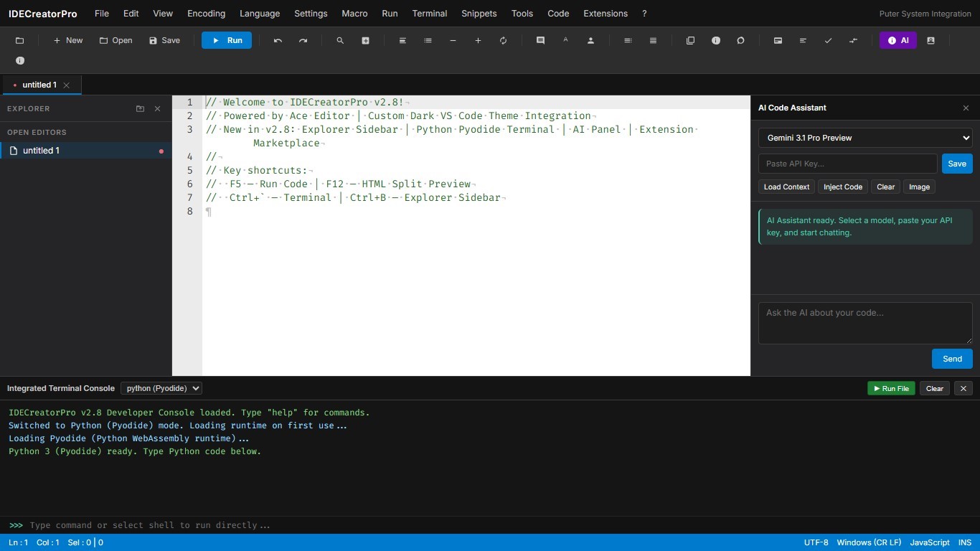Click the speech bubble comment icon
The image size is (980, 551).
[540, 41]
